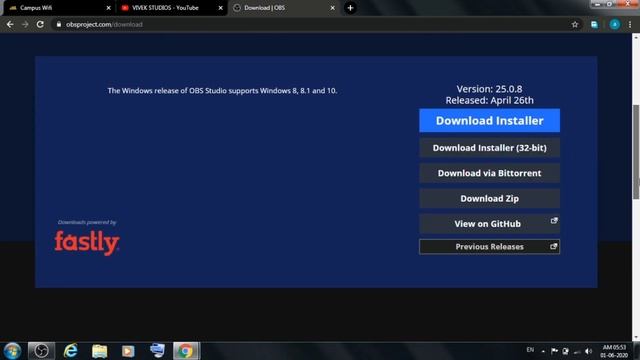This screenshot has width=640, height=360.
Task: Bookmark this page with star icon
Action: click(x=575, y=24)
